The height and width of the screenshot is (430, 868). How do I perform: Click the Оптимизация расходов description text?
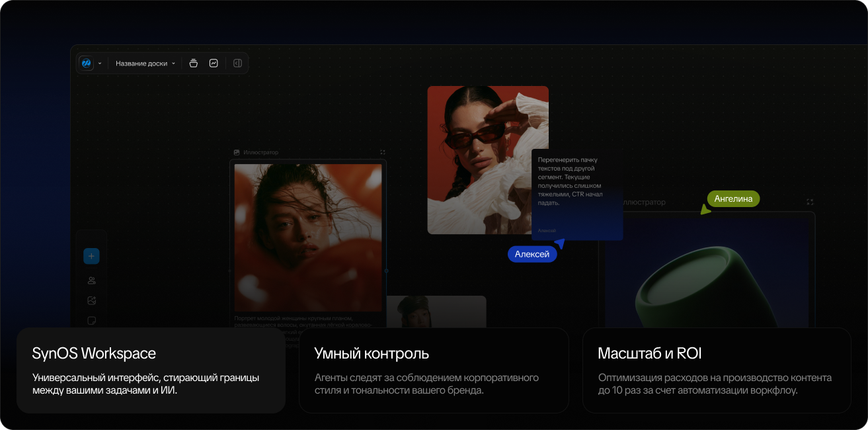tap(715, 384)
